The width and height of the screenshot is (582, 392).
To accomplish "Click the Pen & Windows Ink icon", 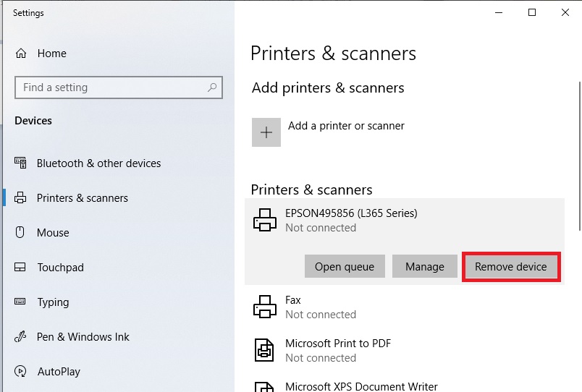I will [x=20, y=336].
